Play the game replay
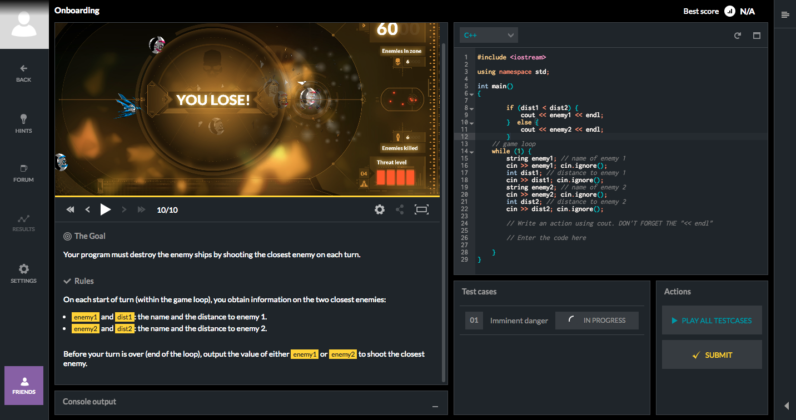The width and height of the screenshot is (796, 420). (105, 210)
